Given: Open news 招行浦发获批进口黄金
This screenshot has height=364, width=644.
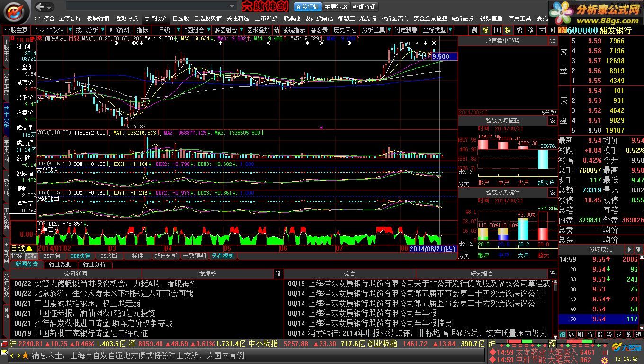Looking at the screenshot, I should click(x=104, y=323).
